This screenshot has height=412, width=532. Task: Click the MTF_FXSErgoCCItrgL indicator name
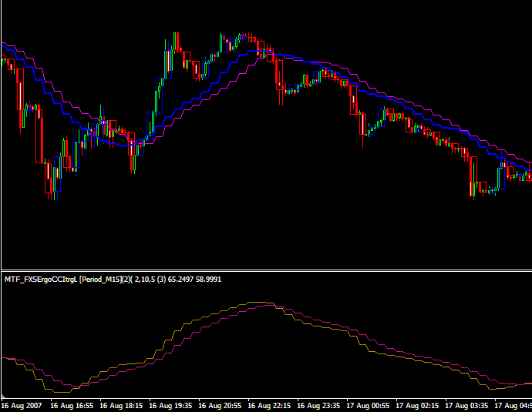point(41,280)
